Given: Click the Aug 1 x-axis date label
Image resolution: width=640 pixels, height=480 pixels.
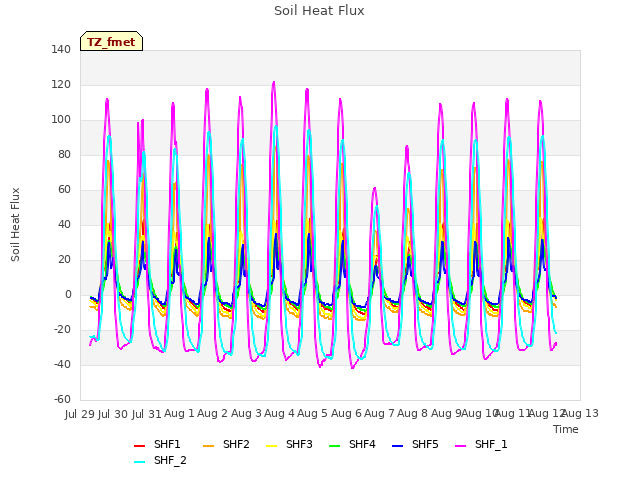Looking at the screenshot, I should coord(179,413).
